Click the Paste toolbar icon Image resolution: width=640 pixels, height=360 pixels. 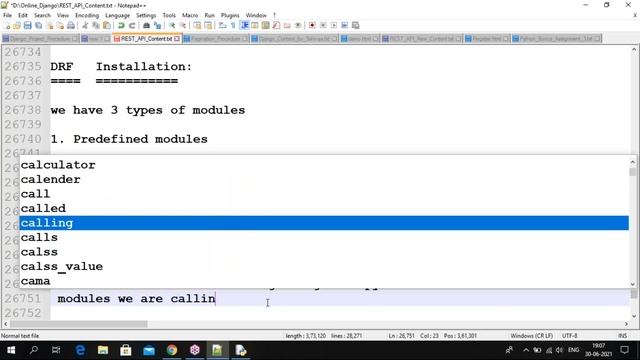(107, 25)
